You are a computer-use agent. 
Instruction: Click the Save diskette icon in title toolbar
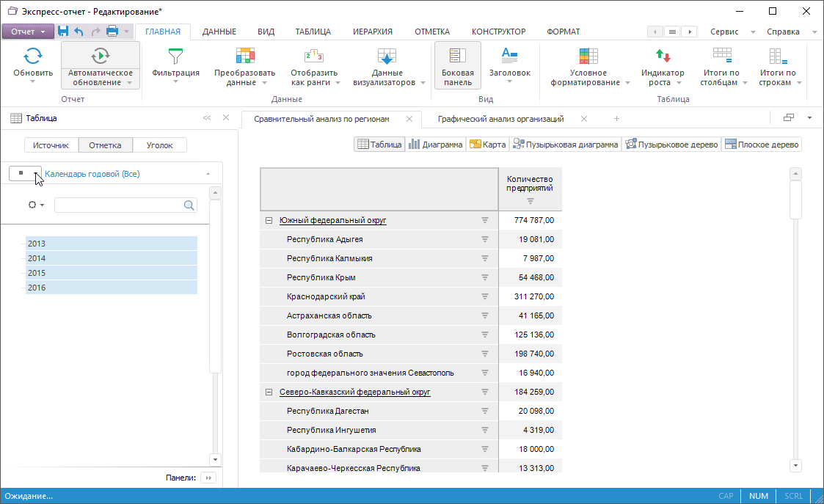[x=63, y=32]
